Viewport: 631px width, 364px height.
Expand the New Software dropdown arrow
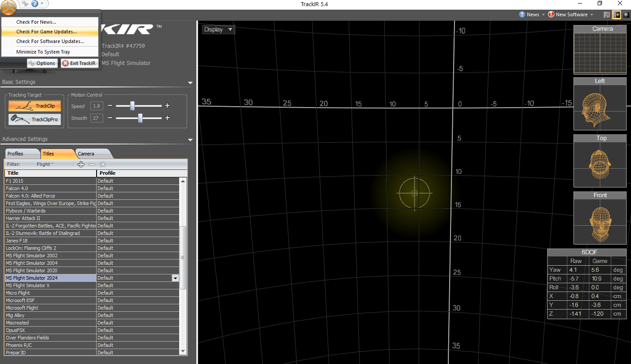click(x=591, y=14)
